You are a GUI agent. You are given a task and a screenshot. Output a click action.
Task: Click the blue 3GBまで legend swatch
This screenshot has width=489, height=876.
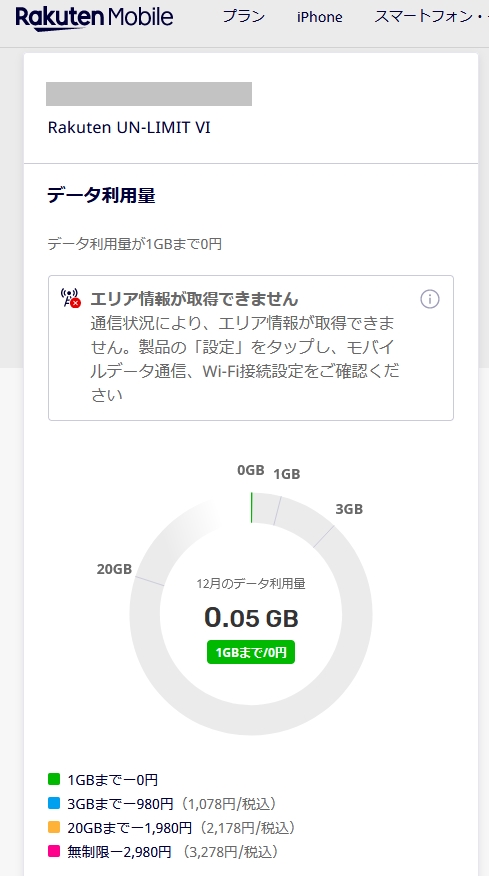coord(54,803)
